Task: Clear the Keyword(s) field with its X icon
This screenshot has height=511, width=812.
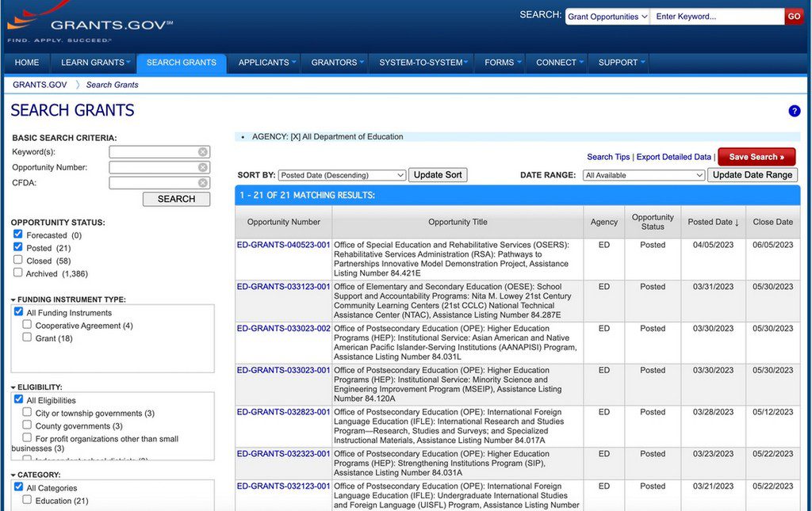Action: pyautogui.click(x=203, y=152)
